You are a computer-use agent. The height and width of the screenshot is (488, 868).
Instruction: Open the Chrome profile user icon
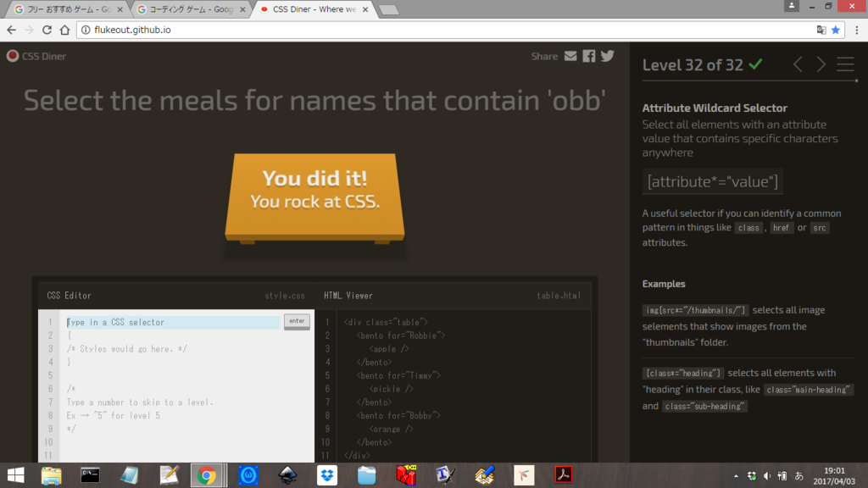click(792, 6)
